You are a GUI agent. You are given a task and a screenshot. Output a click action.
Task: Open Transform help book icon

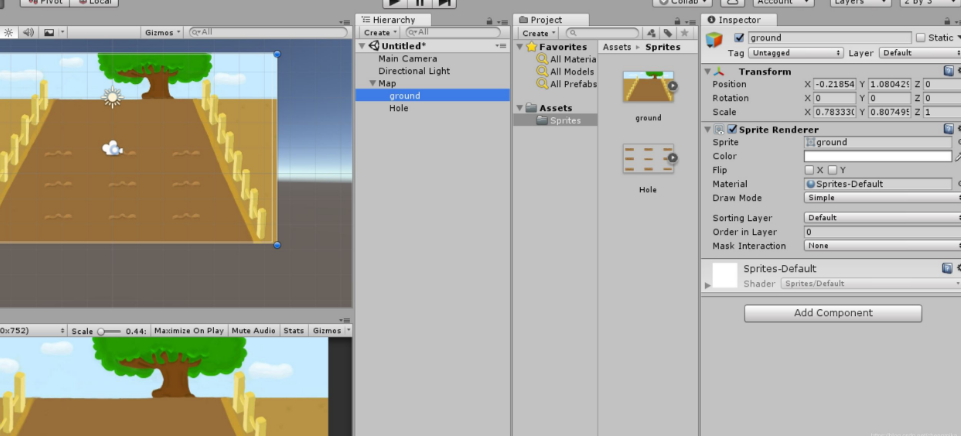click(x=948, y=71)
